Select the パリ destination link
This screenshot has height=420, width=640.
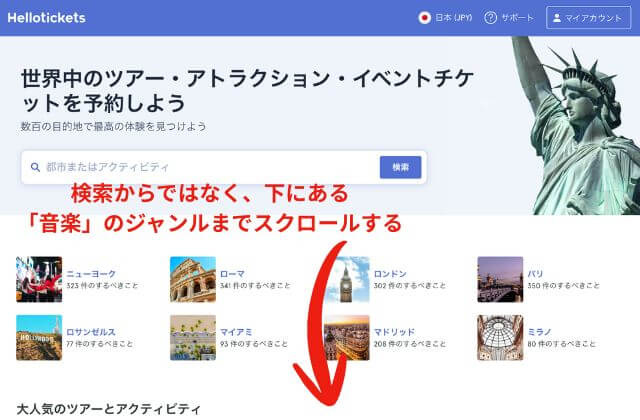coord(535,274)
